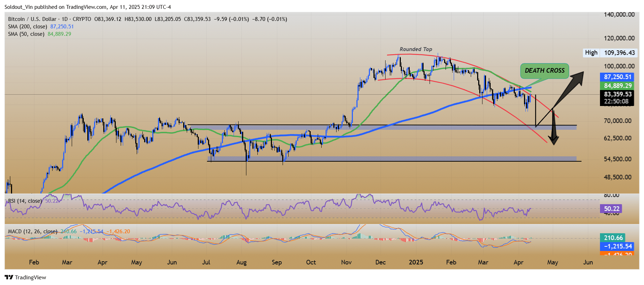The image size is (644, 285).
Task: Click the Bitcoin / U.S. Dollar symbol title
Action: [32, 19]
